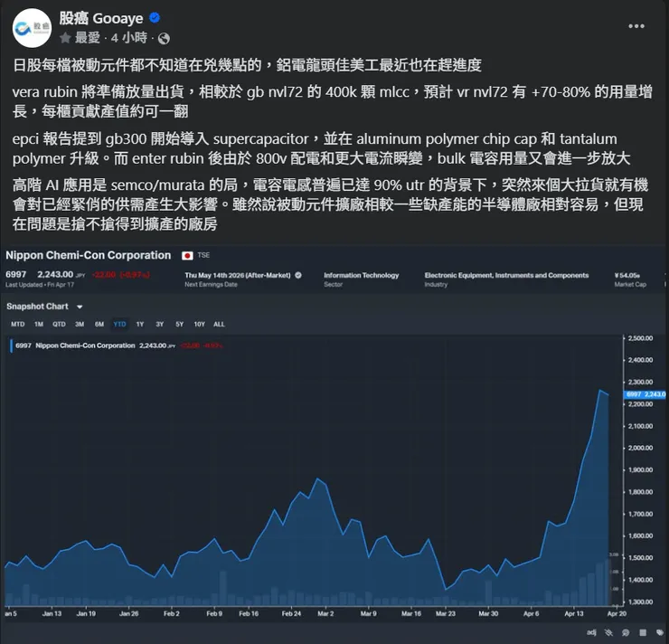Open the 4 小時 post timestamp
This screenshot has height=644, width=669.
click(x=129, y=38)
